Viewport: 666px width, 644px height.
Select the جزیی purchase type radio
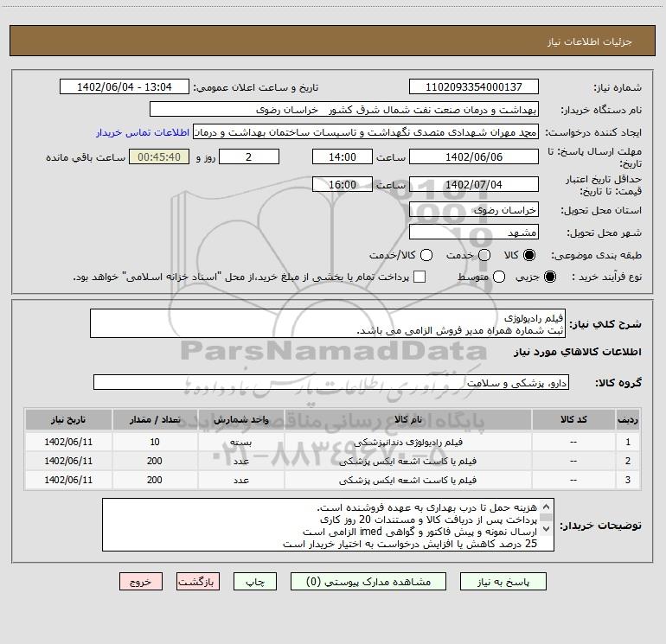[x=549, y=277]
